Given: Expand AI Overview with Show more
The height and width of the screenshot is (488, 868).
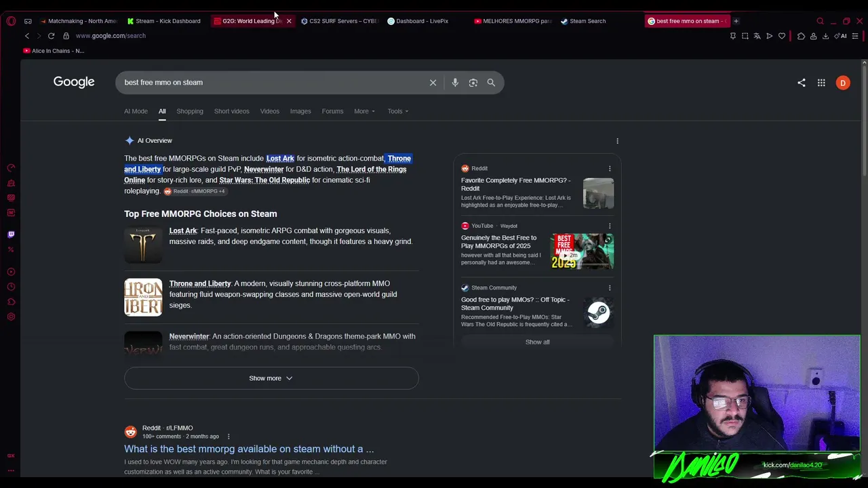Looking at the screenshot, I should (271, 378).
